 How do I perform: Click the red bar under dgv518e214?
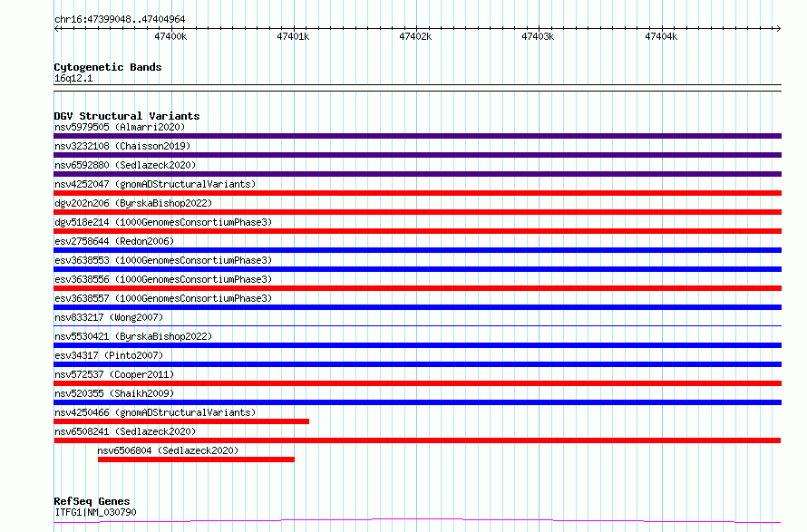[x=417, y=231]
